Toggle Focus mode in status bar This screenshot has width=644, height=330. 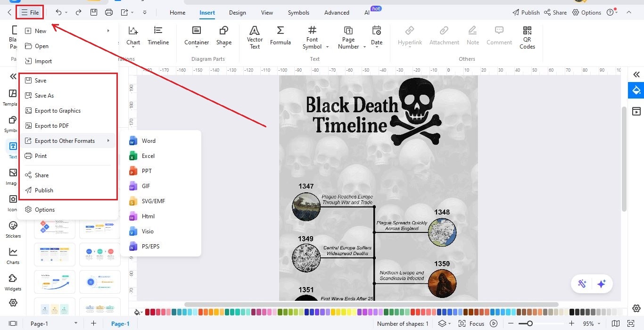[x=471, y=323]
